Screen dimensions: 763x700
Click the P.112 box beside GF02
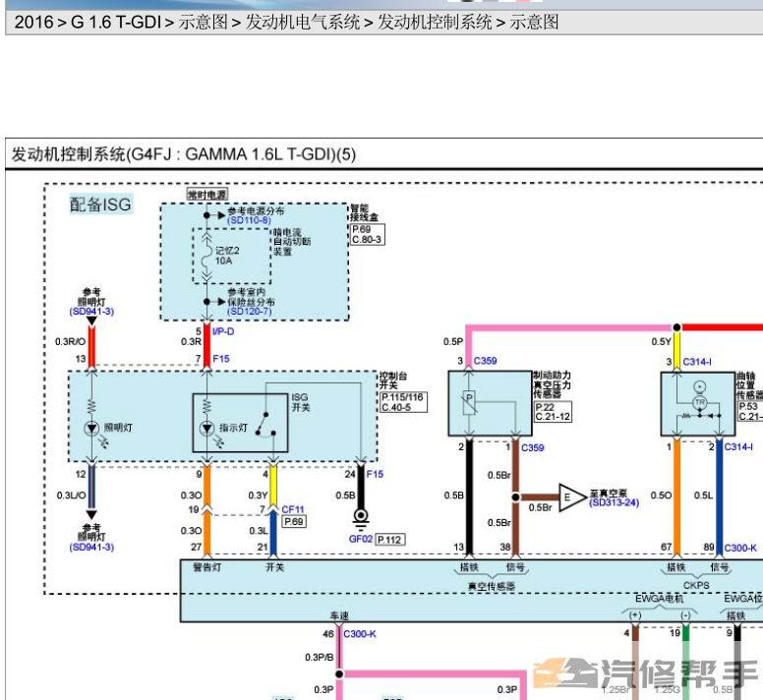(x=390, y=540)
